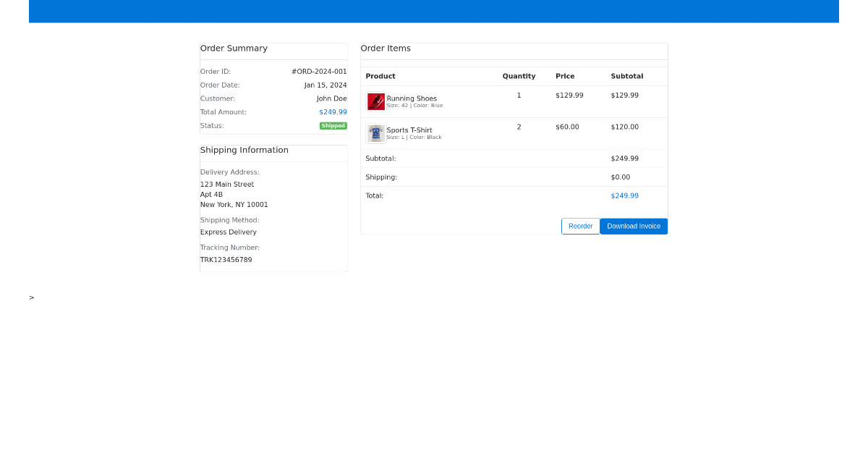Select the Quantity column header
The height and width of the screenshot is (456, 868).
519,76
